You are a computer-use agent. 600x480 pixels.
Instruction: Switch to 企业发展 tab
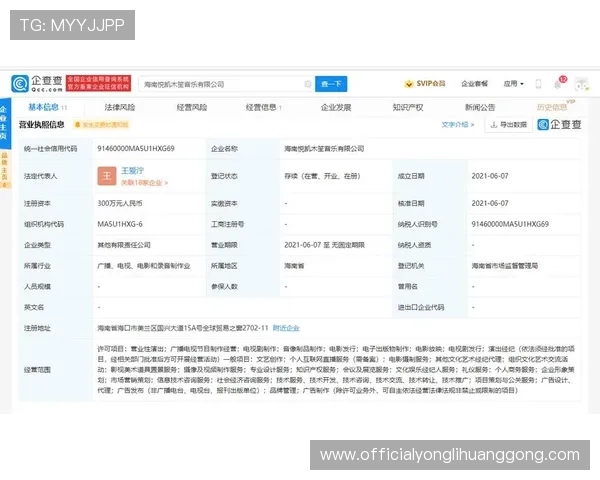336,107
